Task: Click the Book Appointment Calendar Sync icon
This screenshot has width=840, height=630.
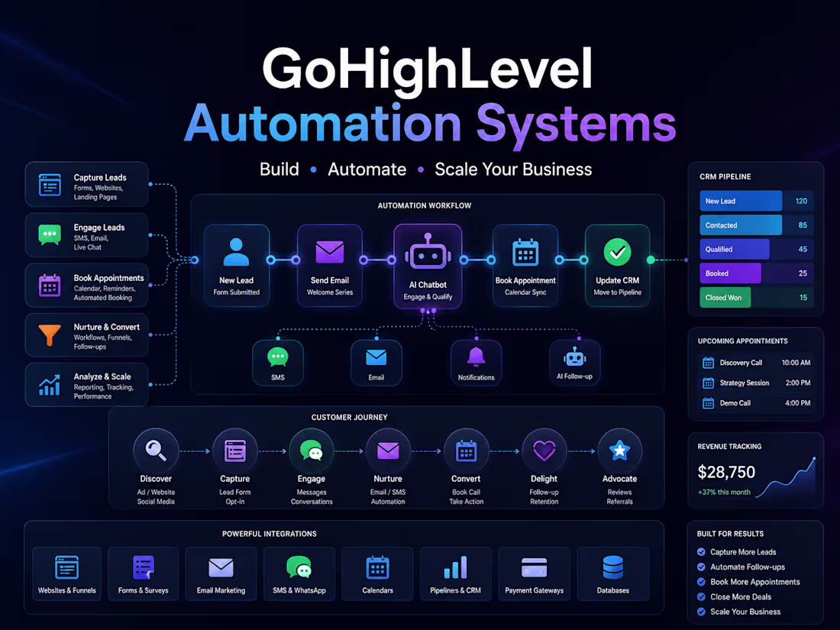Action: point(525,252)
